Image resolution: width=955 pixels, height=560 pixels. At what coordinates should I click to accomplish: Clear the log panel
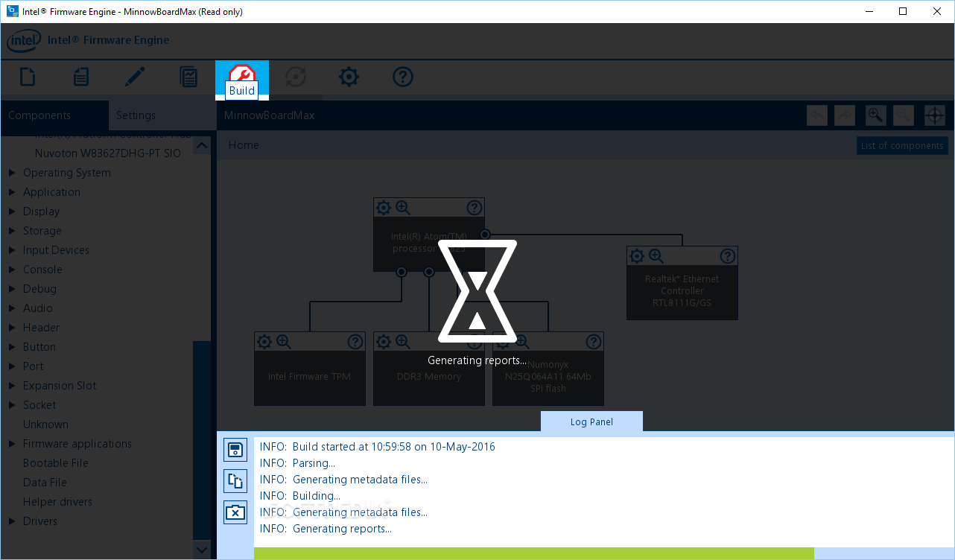point(235,512)
